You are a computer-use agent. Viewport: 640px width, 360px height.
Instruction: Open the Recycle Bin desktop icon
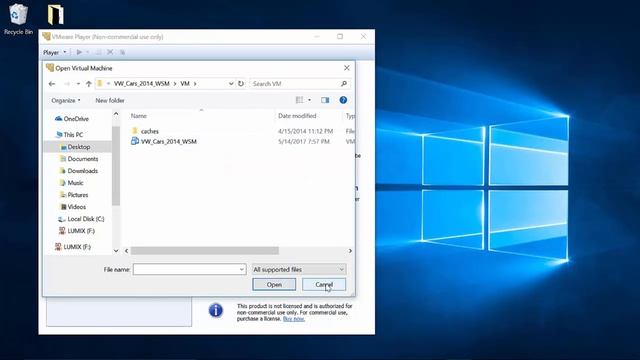(18, 19)
